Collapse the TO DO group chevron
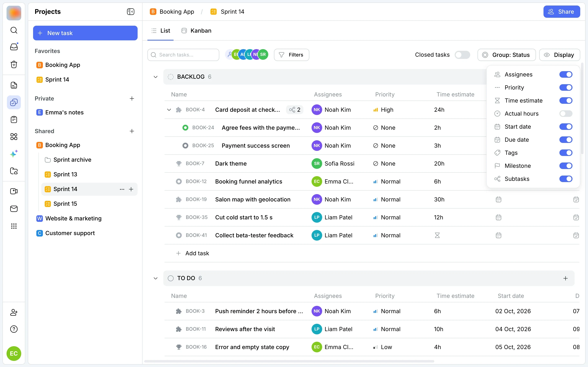The height and width of the screenshot is (367, 588). tap(156, 278)
